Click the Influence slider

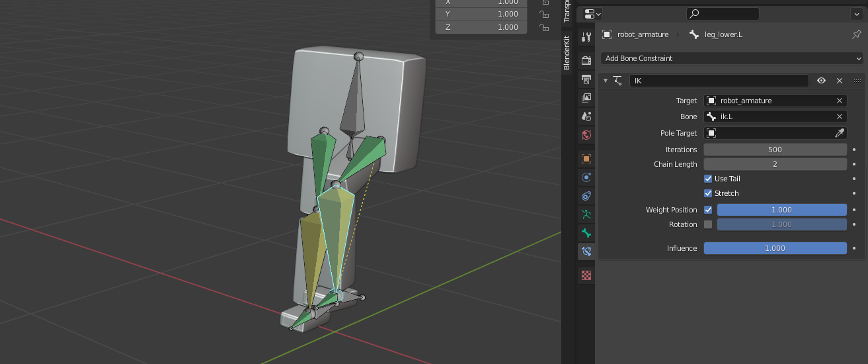pos(775,248)
